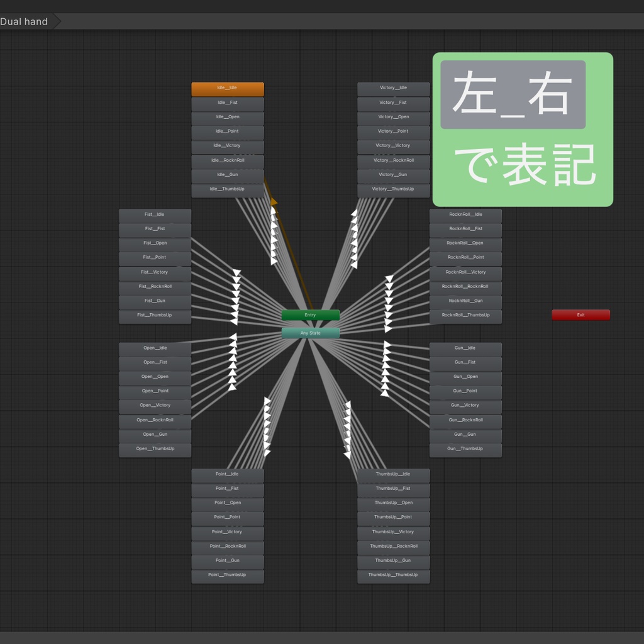Select the Fist__Open state node
The width and height of the screenshot is (644, 644).
tap(155, 244)
